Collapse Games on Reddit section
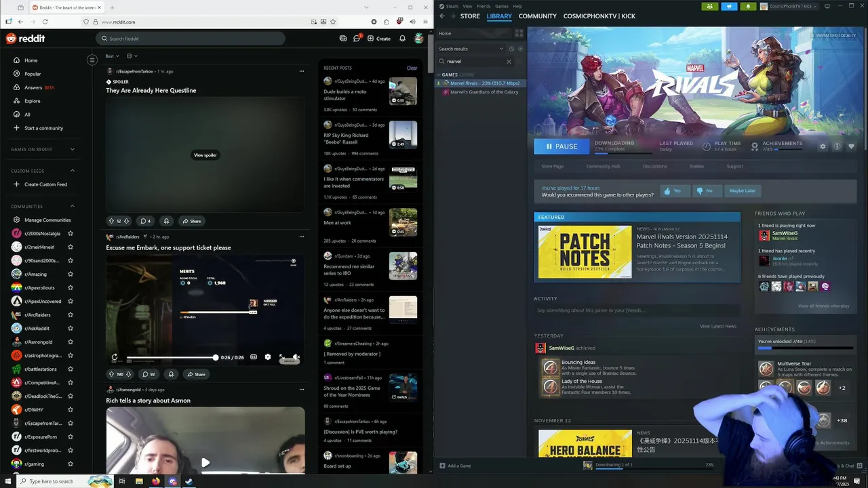Screen dimensions: 868x488 (x=73, y=149)
